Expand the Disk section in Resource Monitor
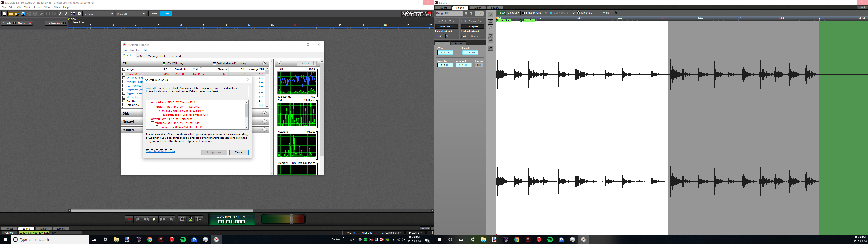Screen dimensions: 868x244 click(264, 113)
